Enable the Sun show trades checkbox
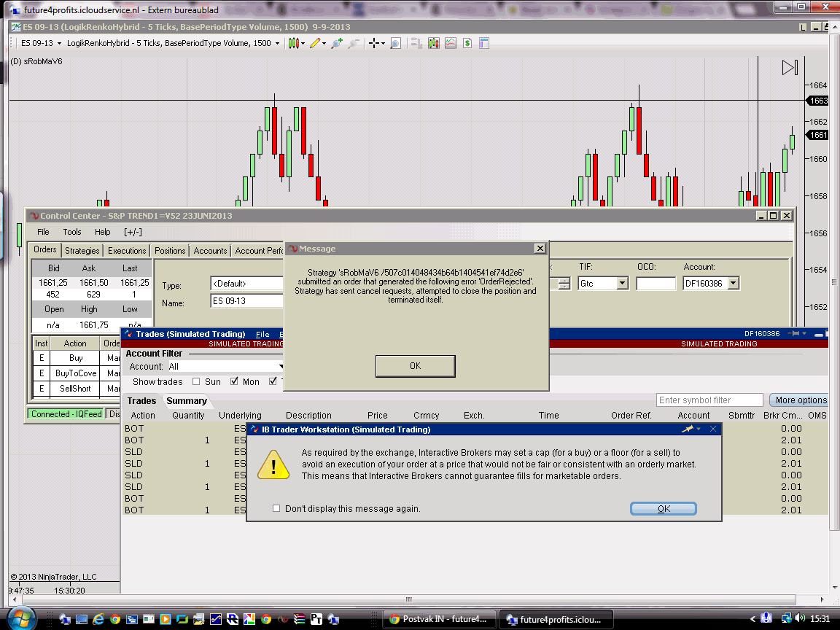The height and width of the screenshot is (630, 840). pyautogui.click(x=196, y=381)
